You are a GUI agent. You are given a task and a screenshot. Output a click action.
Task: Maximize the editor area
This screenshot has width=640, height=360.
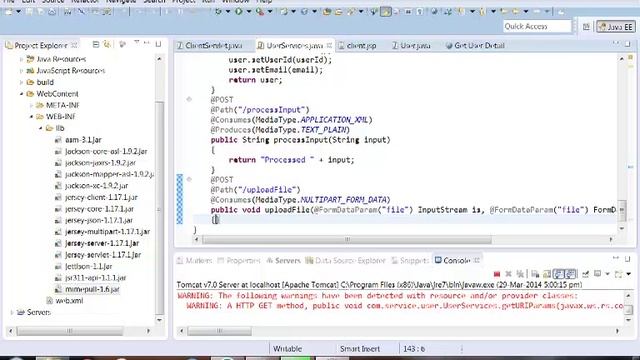tap(627, 44)
